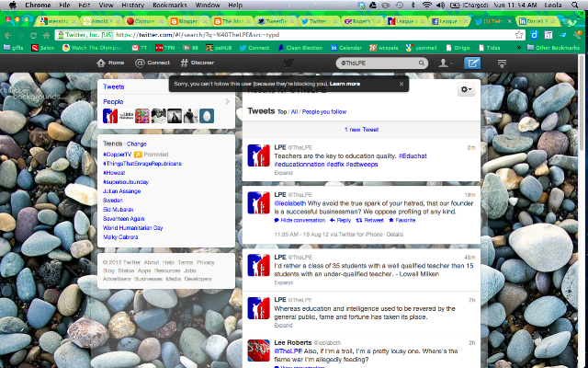The width and height of the screenshot is (588, 368).
Task: Open Spotlight search magnifier
Action: pyautogui.click(x=575, y=6)
